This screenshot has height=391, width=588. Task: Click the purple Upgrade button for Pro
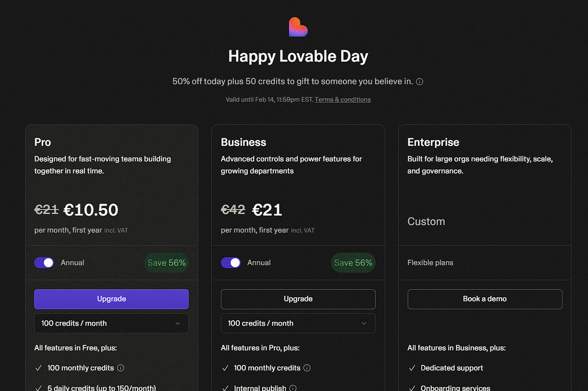click(111, 299)
